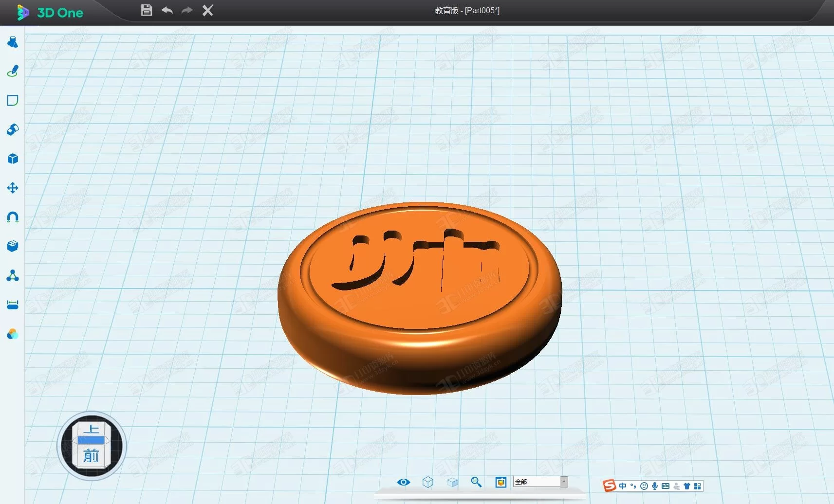This screenshot has width=834, height=504.
Task: Open the Sogou skin shirt icon
Action: click(687, 486)
